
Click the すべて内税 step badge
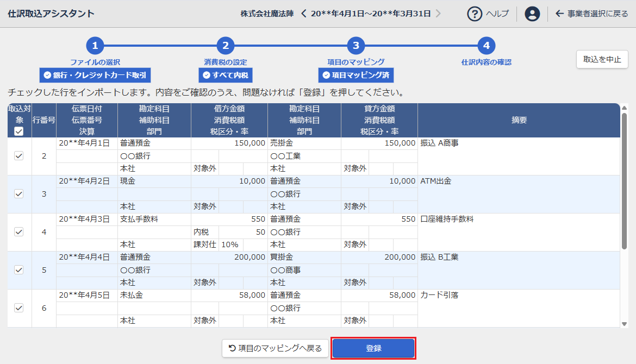point(225,75)
